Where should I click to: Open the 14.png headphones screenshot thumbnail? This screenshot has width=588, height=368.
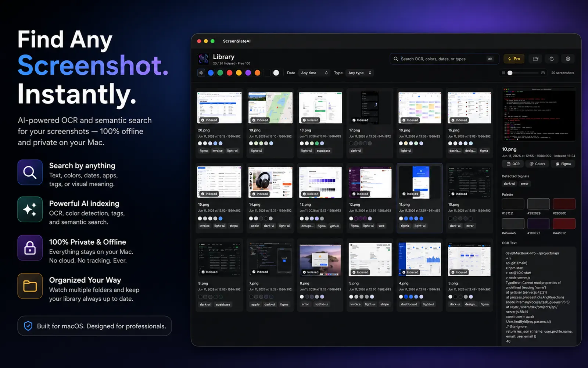click(x=270, y=182)
